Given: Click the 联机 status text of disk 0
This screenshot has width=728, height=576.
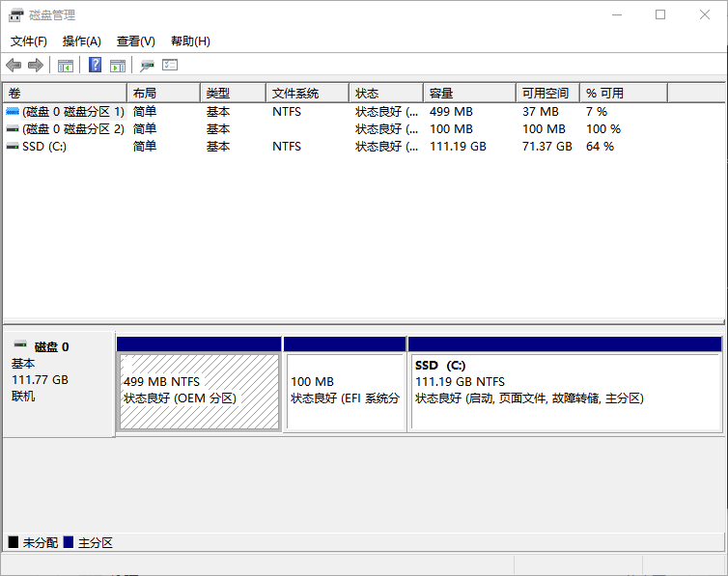Looking at the screenshot, I should coord(23,396).
